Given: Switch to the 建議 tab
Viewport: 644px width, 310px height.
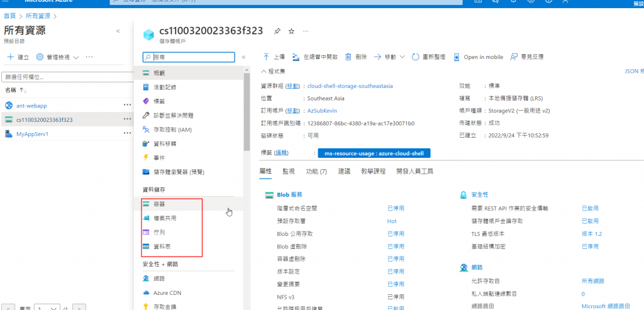Looking at the screenshot, I should [x=344, y=172].
